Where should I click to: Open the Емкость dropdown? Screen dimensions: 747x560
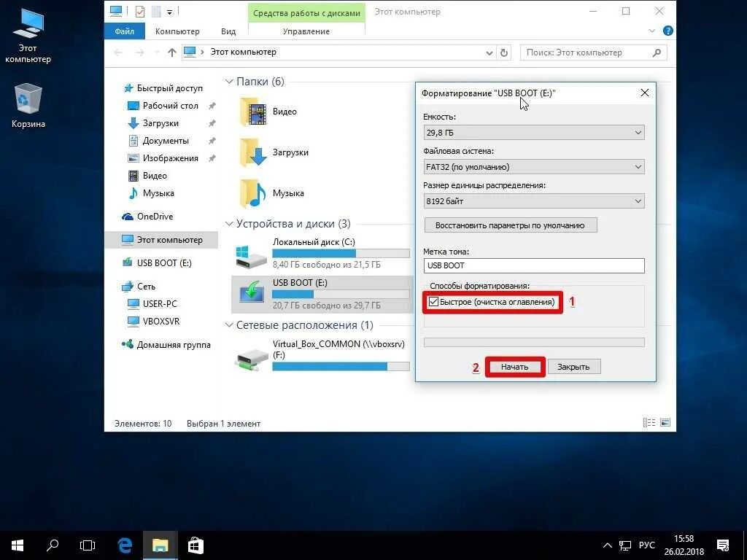pos(534,133)
